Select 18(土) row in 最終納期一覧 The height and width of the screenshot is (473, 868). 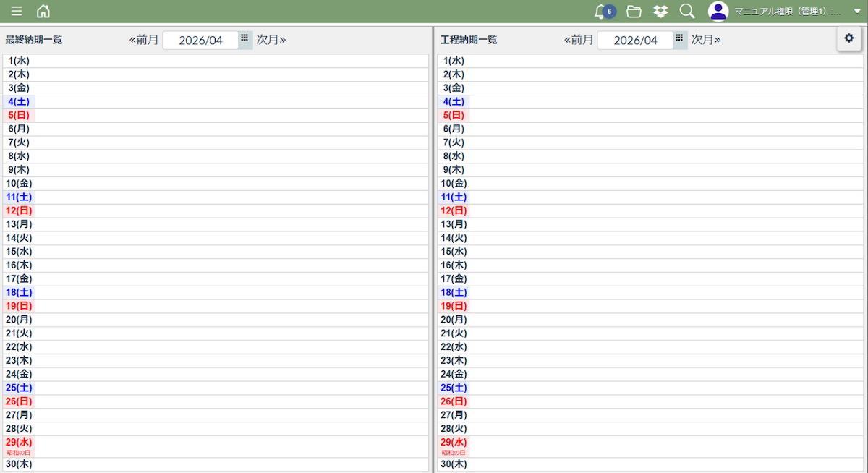[216, 293]
